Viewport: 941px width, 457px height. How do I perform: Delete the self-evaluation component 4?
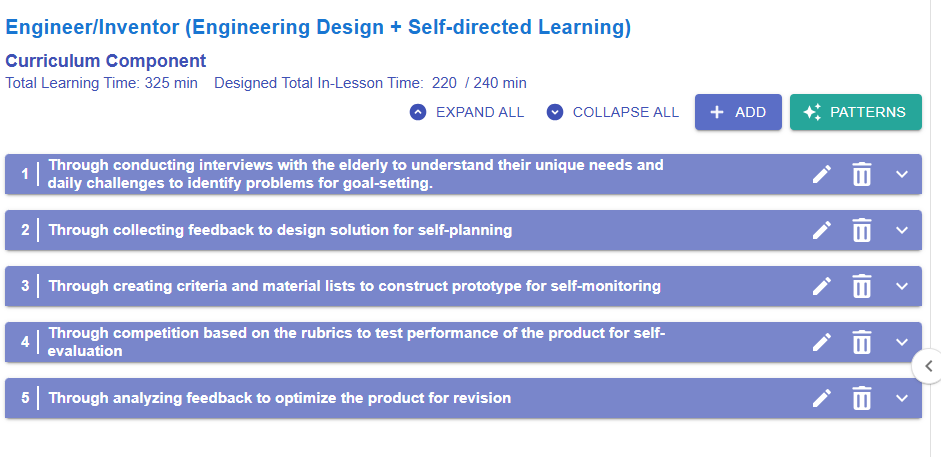(x=862, y=343)
